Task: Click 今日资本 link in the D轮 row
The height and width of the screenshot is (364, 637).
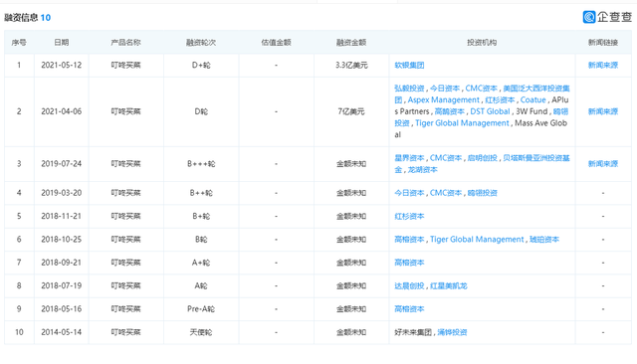Action: coord(445,89)
